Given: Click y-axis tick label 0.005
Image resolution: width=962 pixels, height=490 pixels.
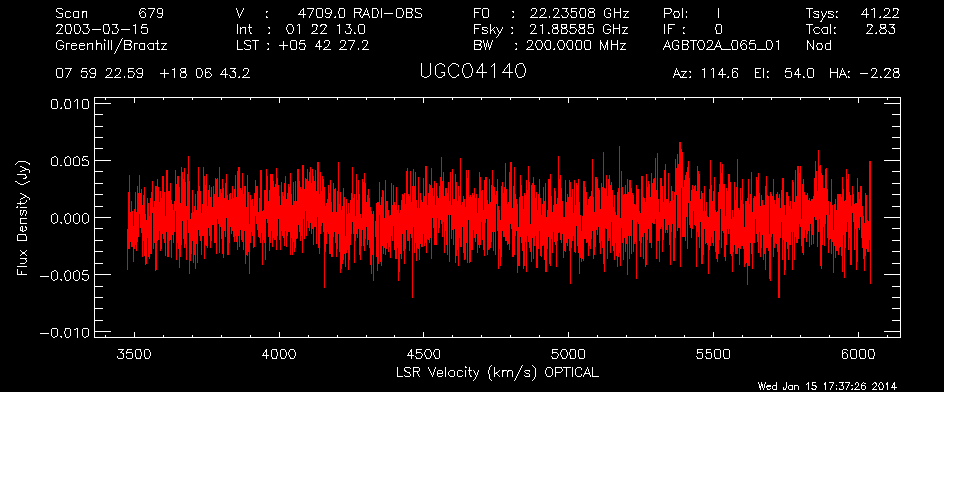Looking at the screenshot, I should coord(69,161).
